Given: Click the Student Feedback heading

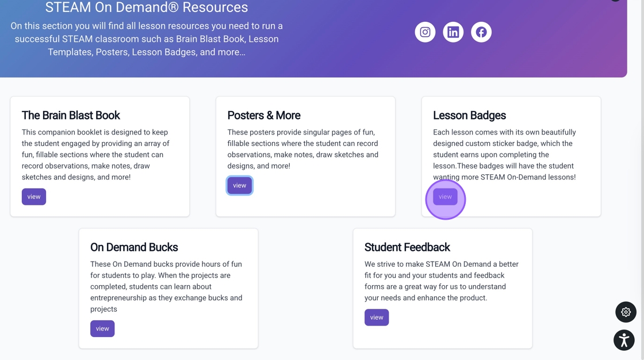Looking at the screenshot, I should [x=407, y=247].
